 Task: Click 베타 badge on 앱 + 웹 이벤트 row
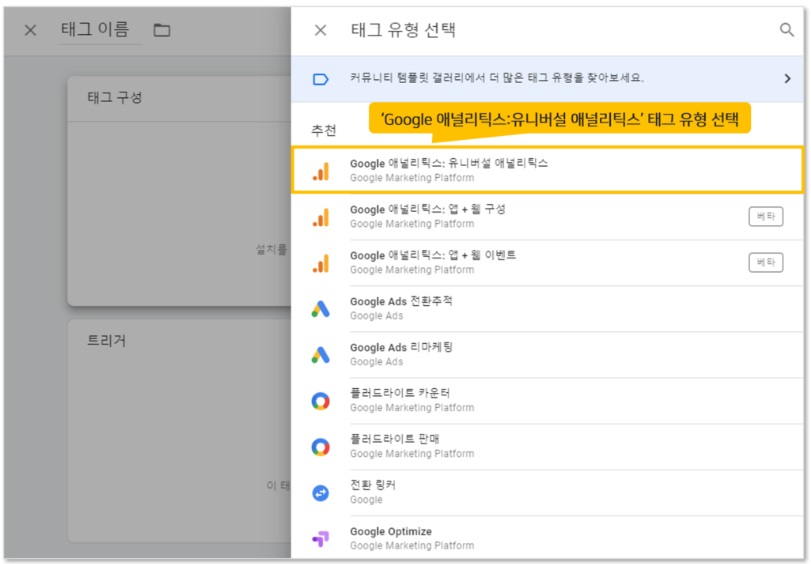pyautogui.click(x=765, y=262)
